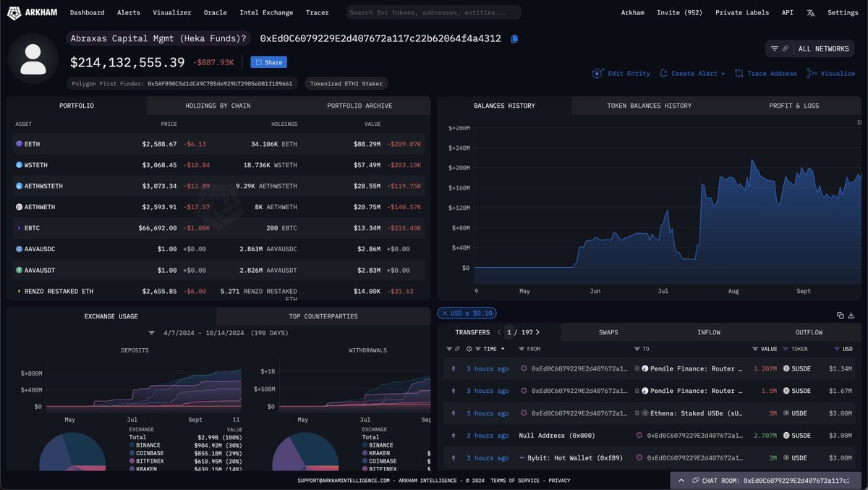Switch to the TOKEN BALANCES HISTORY tab
Screen dimensions: 868x490
(x=649, y=106)
